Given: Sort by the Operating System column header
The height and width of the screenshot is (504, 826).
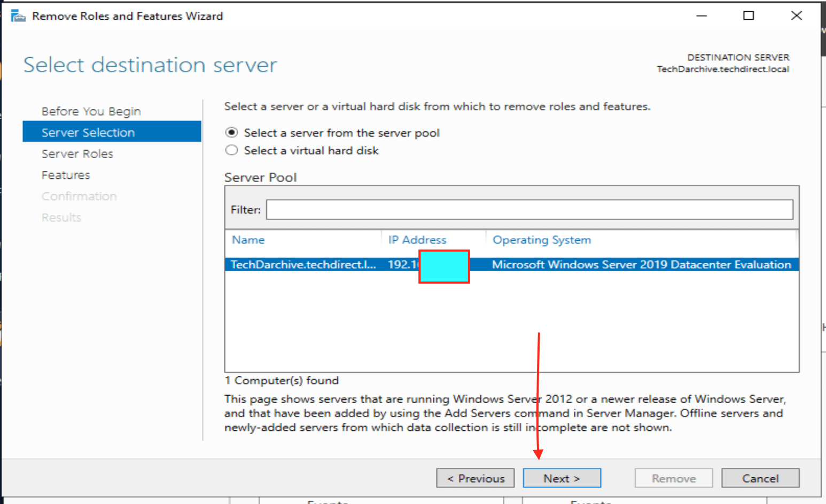Looking at the screenshot, I should tap(541, 240).
